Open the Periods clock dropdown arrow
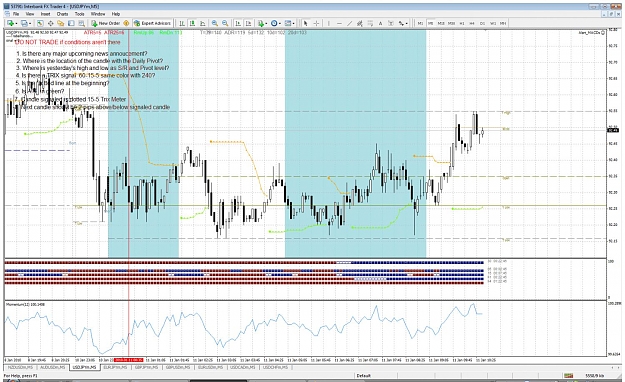Viewport: 625px width, 382px height. [280, 23]
